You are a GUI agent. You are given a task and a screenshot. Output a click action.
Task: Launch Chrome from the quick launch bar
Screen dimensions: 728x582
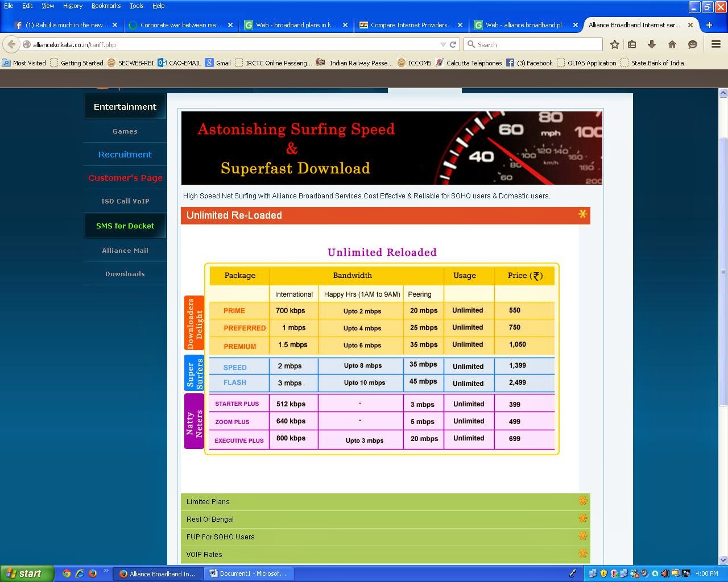point(67,573)
